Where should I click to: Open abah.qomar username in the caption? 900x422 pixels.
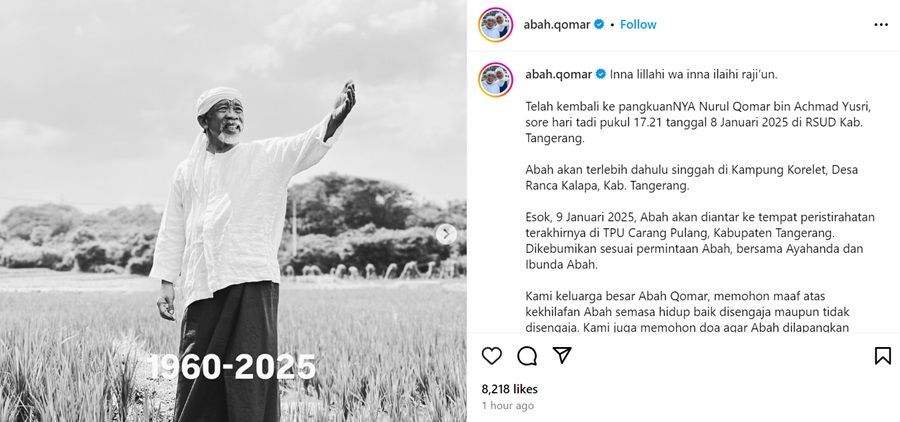point(558,74)
